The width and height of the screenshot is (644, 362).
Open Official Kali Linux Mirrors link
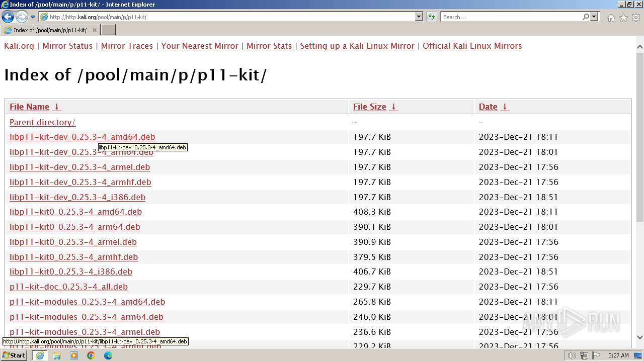tap(472, 46)
